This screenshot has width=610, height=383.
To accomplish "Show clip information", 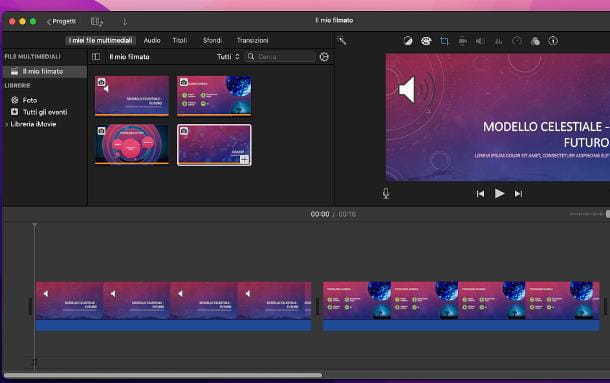I will [553, 41].
